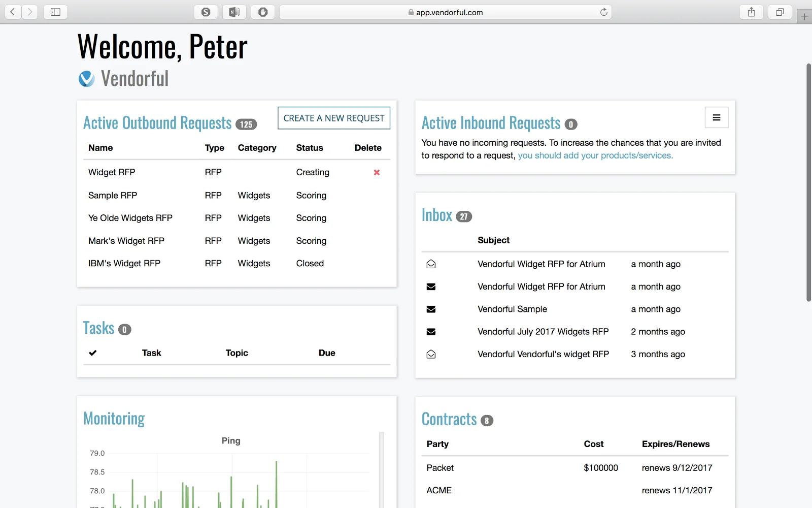The width and height of the screenshot is (812, 508).
Task: Open Vendorful Vendorful's widget RFP message
Action: point(543,354)
